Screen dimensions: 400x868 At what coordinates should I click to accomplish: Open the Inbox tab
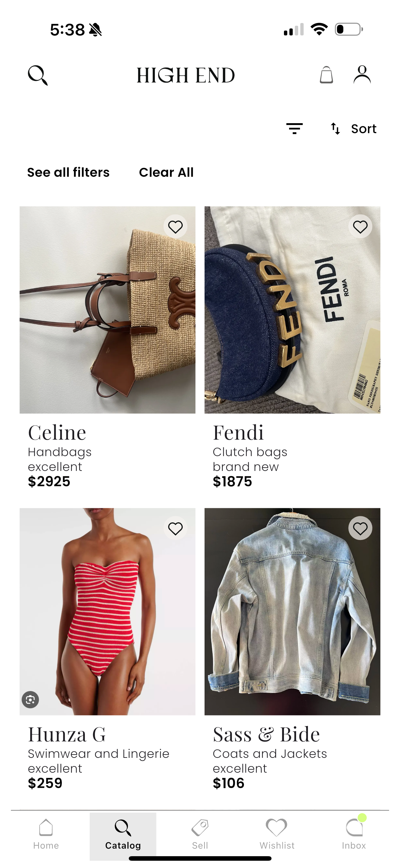pyautogui.click(x=354, y=834)
